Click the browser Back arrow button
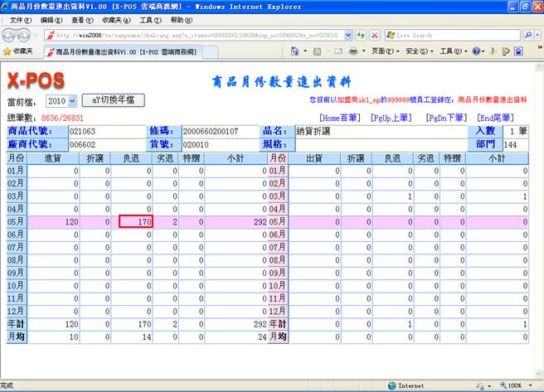This screenshot has width=544, height=392. [10, 35]
